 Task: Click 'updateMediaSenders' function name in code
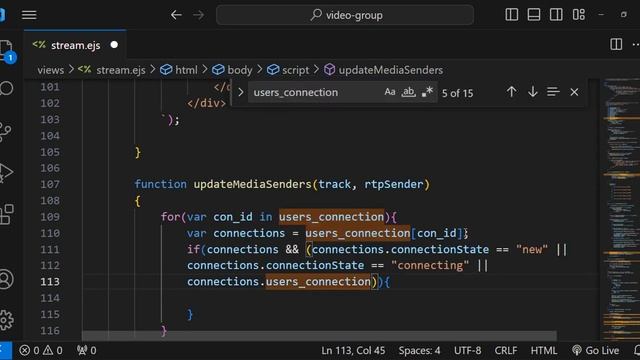(253, 184)
